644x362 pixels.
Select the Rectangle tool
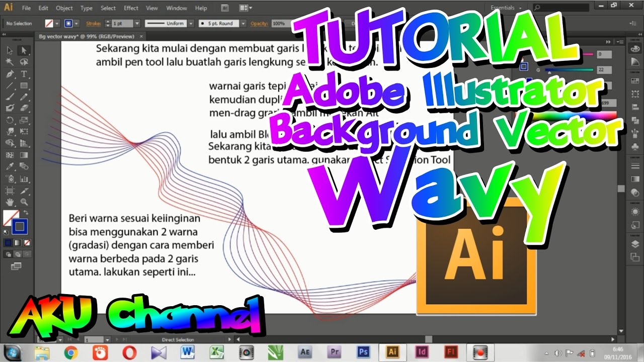(24, 85)
